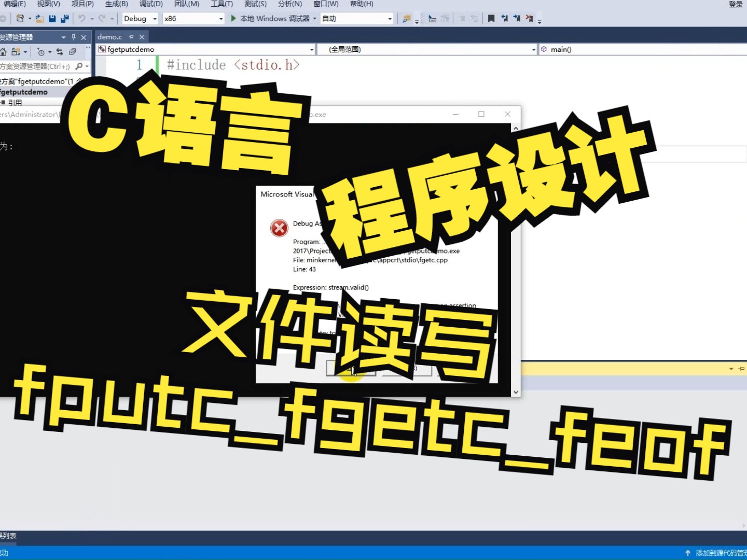Switch to the demo.c editor tab
Viewport: 747px width, 560px height.
coord(110,37)
